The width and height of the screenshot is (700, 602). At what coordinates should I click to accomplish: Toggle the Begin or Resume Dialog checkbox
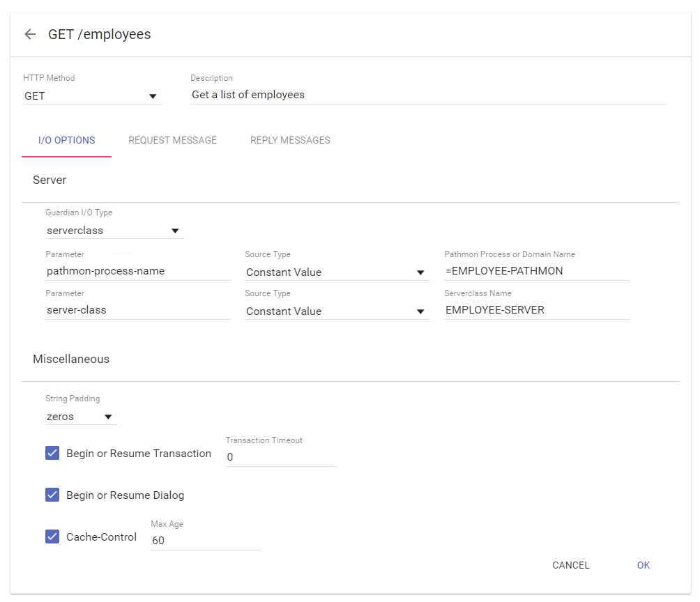click(x=52, y=495)
